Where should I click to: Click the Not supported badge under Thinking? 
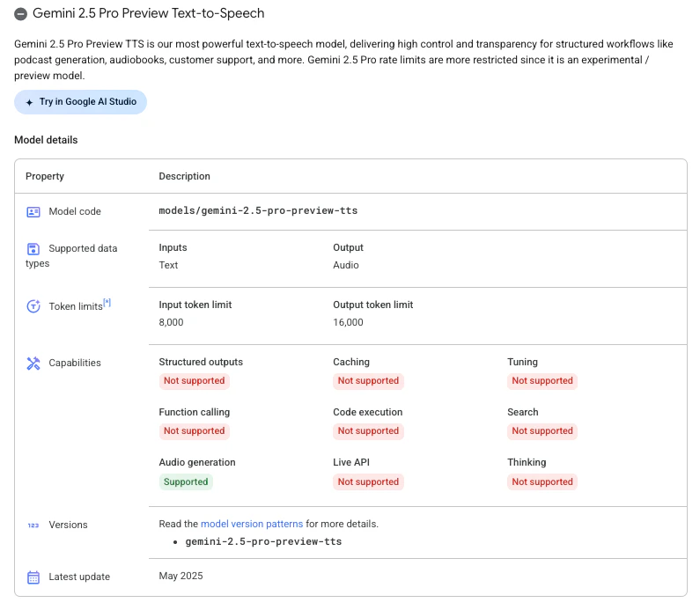pyautogui.click(x=542, y=482)
